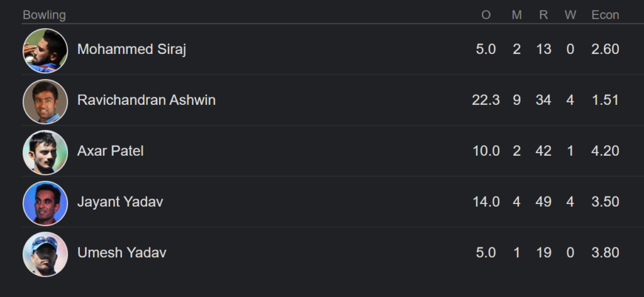Screen dimensions: 644x297
Task: Click Siraj's 2.60 economy value
Action: 605,49
